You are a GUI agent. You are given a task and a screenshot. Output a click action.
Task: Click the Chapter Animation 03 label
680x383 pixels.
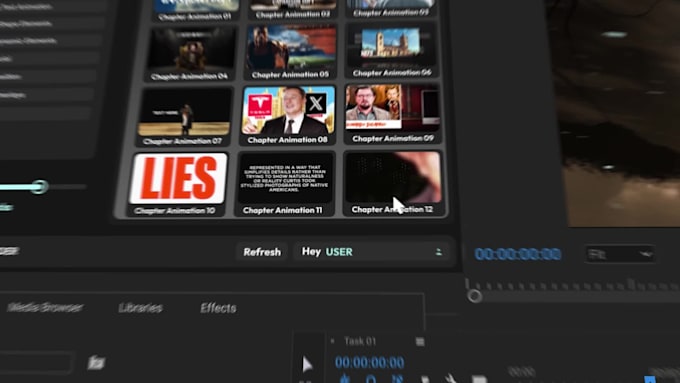point(391,13)
